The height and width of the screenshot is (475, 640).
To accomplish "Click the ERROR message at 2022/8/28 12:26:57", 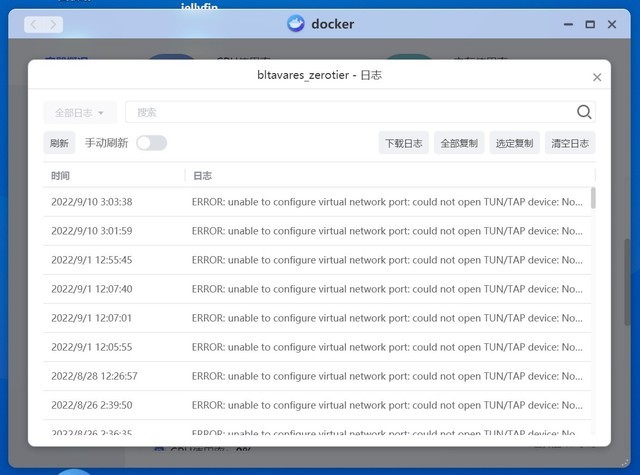I will click(x=387, y=376).
